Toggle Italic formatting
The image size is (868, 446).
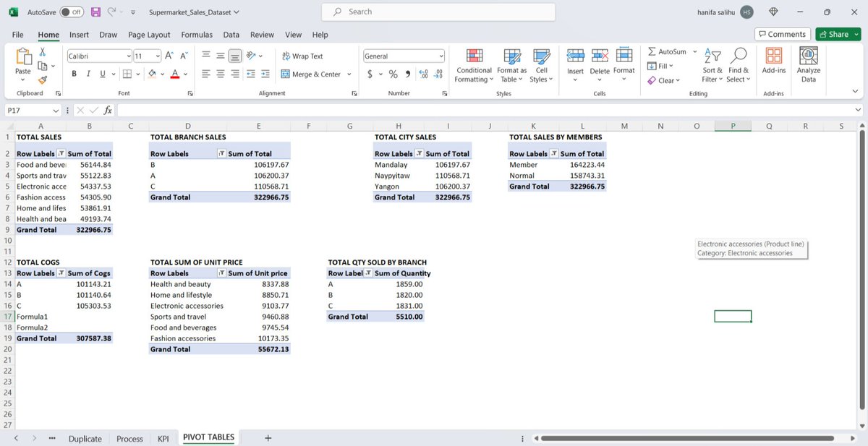[88, 74]
